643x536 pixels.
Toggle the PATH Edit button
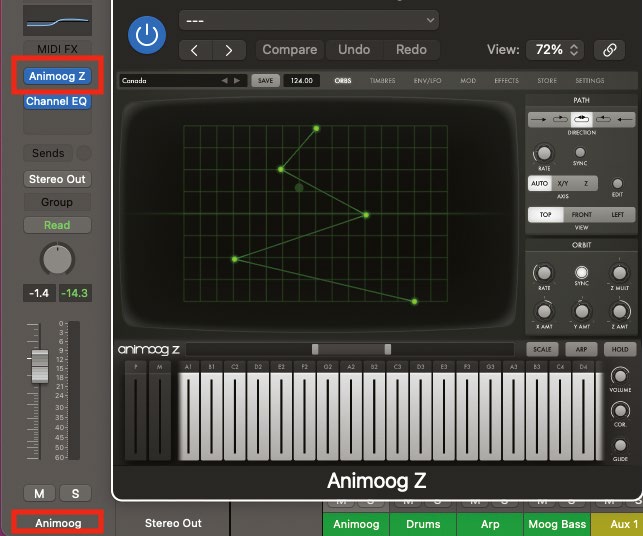click(617, 183)
